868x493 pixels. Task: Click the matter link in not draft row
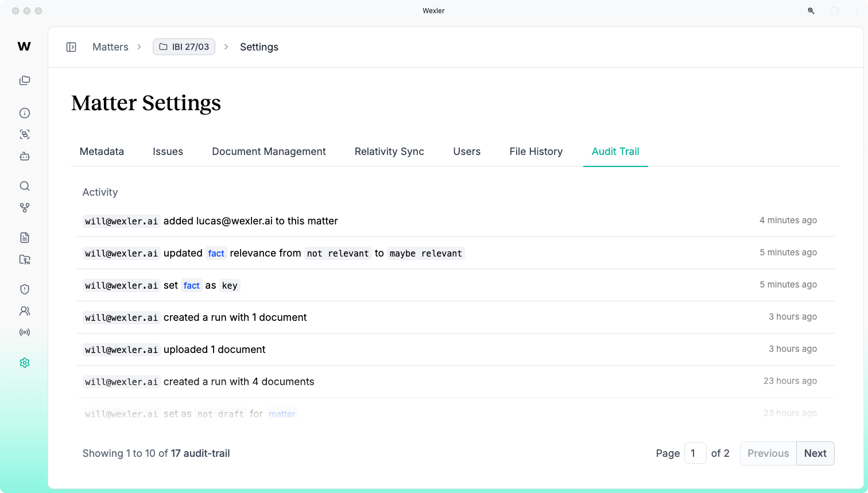click(x=282, y=414)
